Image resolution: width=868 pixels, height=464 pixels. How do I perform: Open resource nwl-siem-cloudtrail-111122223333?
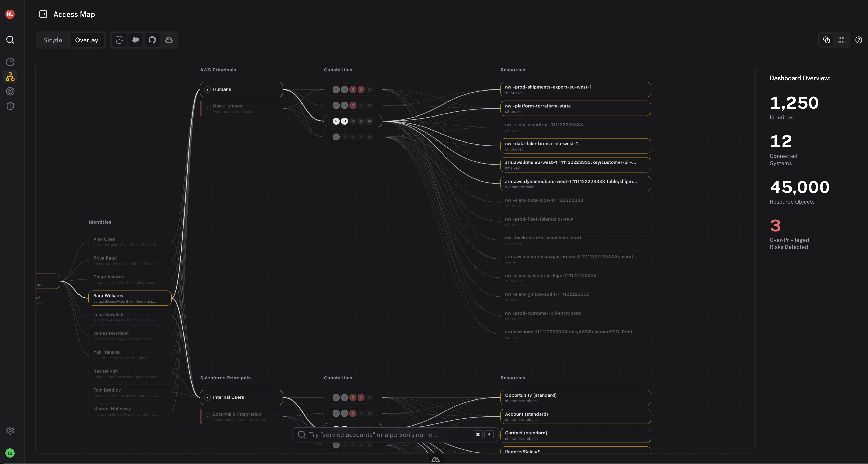click(575, 127)
